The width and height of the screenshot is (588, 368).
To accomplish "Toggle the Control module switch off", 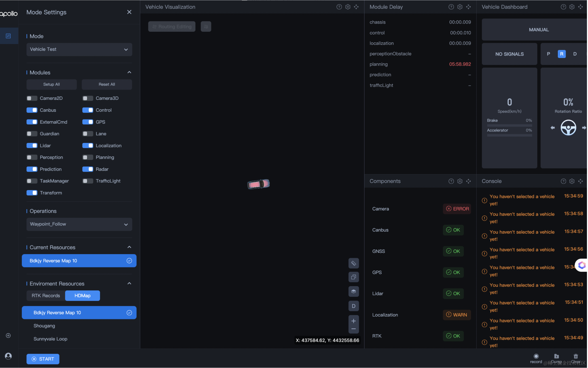I will click(88, 110).
